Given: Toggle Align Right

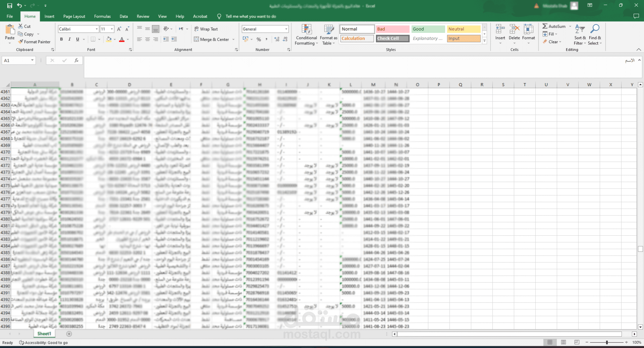Looking at the screenshot, I should point(156,39).
